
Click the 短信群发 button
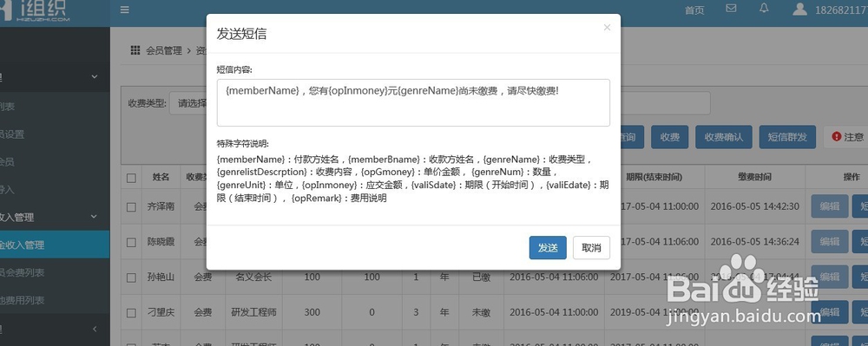click(787, 136)
